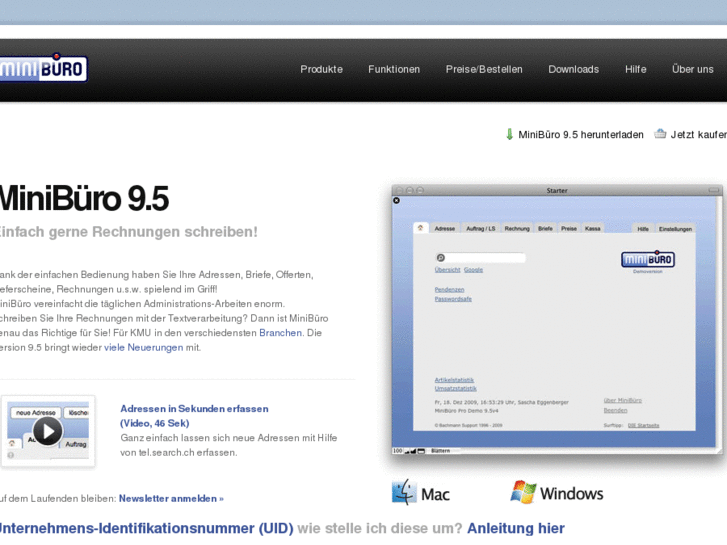Viewport: 727px width, 545px height.
Task: Click the MiniBüro 9.5 heading text
Action: pyautogui.click(x=84, y=199)
